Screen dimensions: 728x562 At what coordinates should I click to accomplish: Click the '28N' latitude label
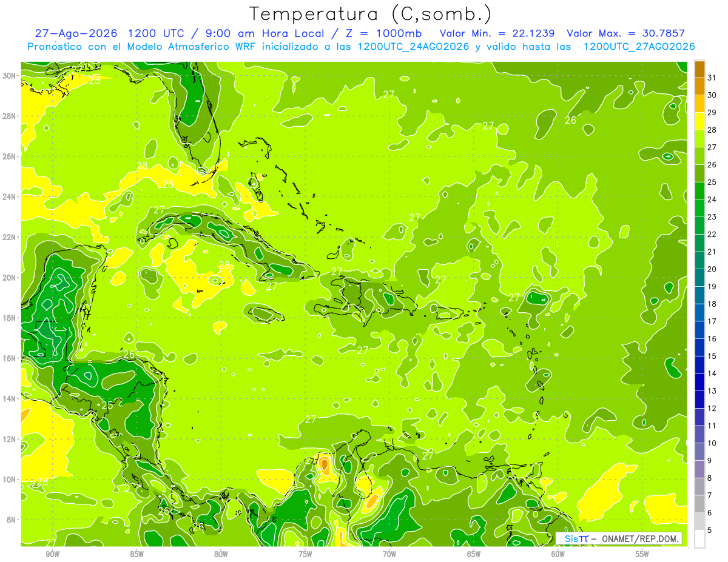tap(10, 116)
